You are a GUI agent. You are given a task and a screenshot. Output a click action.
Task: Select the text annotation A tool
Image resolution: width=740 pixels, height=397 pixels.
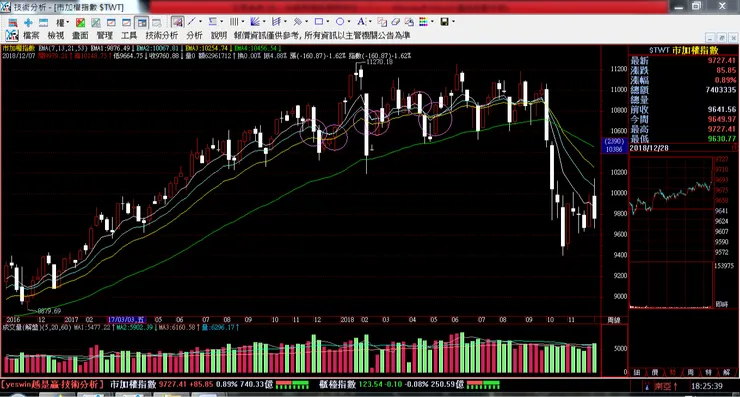click(x=361, y=22)
